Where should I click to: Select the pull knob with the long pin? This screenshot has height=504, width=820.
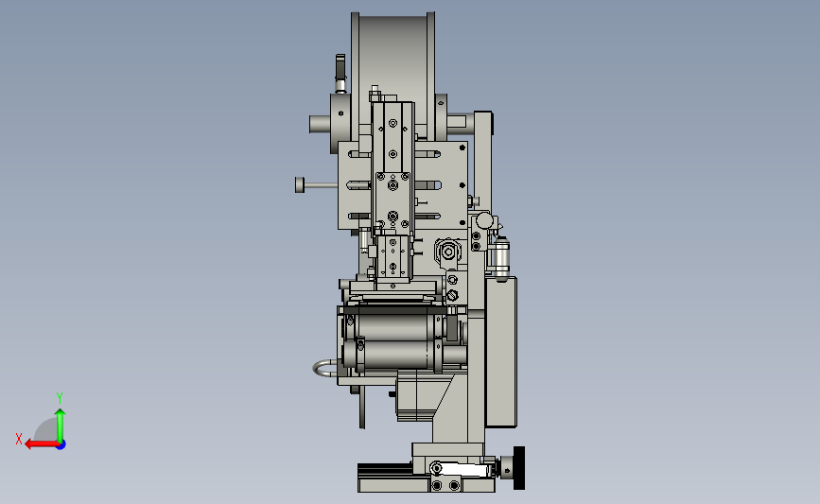(x=315, y=185)
